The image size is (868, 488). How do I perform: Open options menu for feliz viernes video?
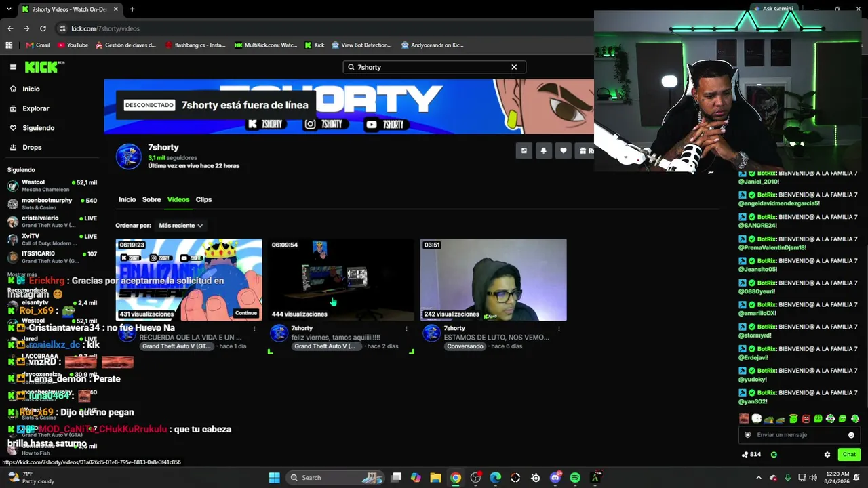coord(407,329)
